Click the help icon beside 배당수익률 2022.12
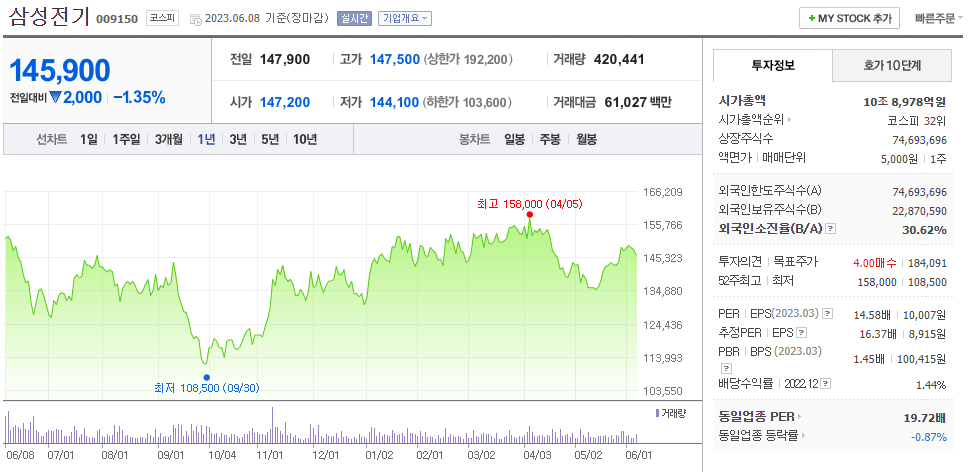Image resolution: width=973 pixels, height=472 pixels. 827,384
